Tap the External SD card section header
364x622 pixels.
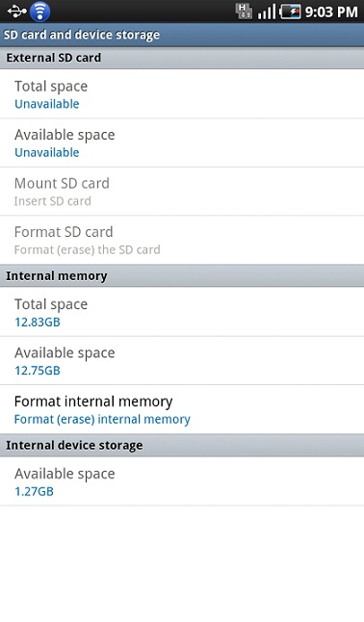[x=182, y=58]
